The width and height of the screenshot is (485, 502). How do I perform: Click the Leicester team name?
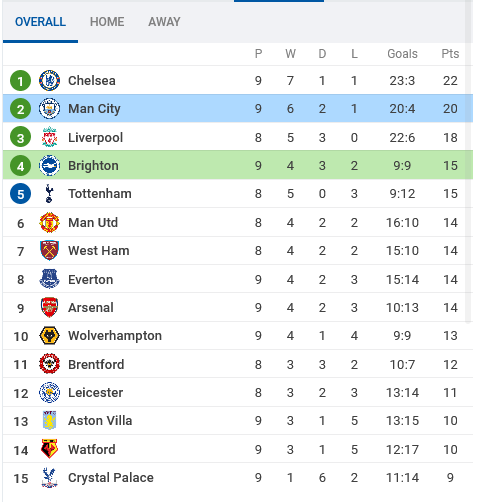pos(95,393)
